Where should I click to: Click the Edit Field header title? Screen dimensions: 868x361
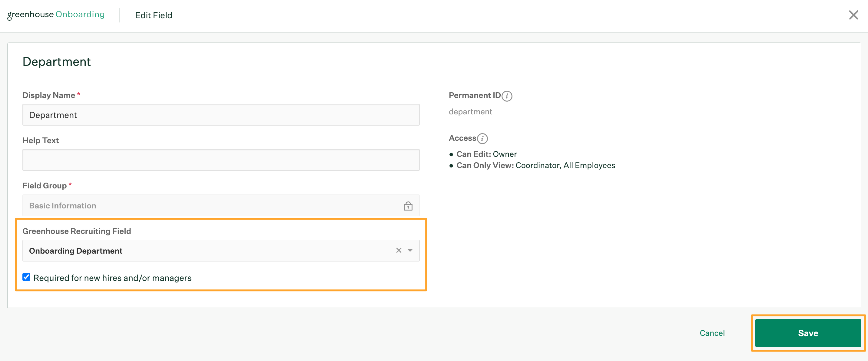click(153, 15)
